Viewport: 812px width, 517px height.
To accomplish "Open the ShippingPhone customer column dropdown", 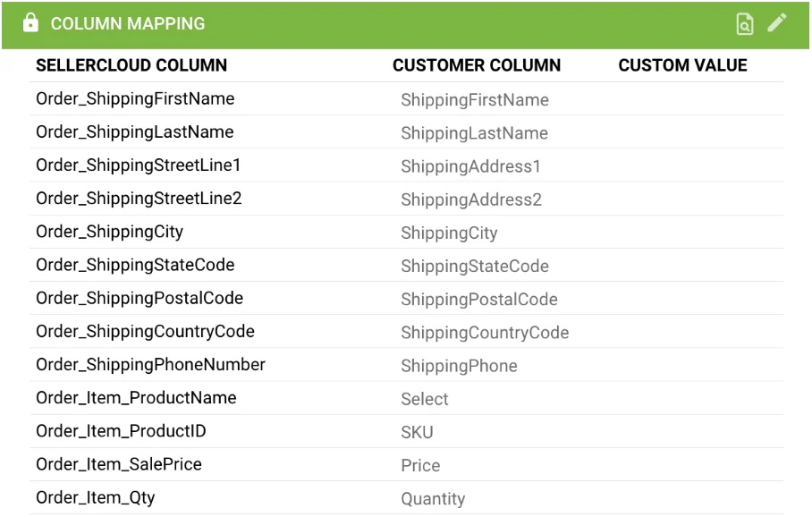I will click(x=459, y=366).
